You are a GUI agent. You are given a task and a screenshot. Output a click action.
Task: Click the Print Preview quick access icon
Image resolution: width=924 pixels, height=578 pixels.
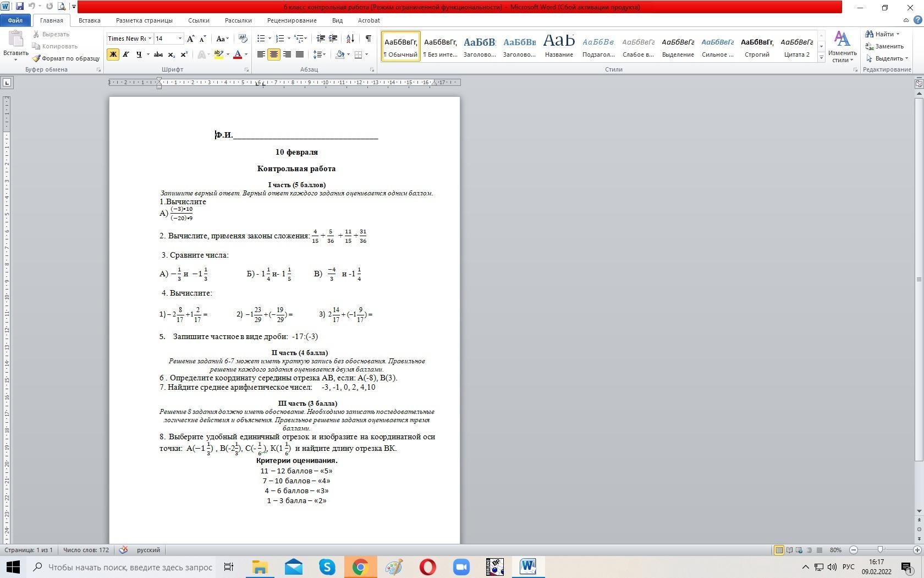coord(62,7)
